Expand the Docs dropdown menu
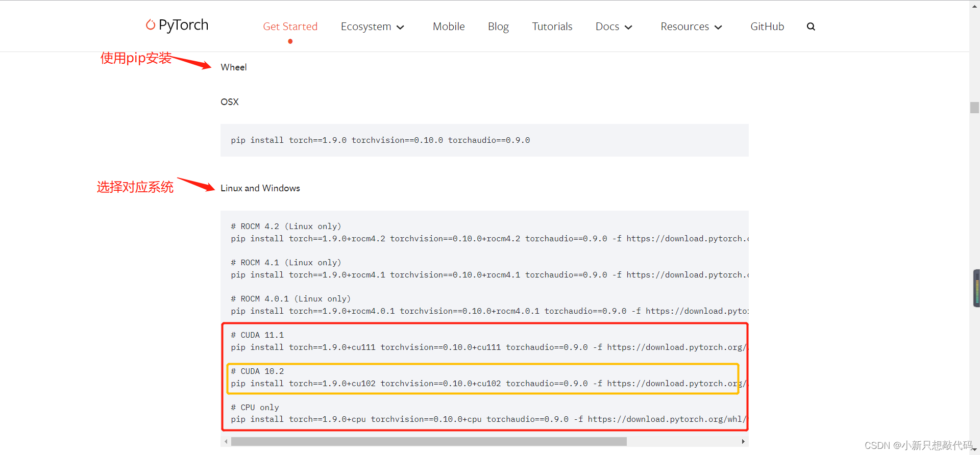Viewport: 980px width, 455px height. coord(614,27)
